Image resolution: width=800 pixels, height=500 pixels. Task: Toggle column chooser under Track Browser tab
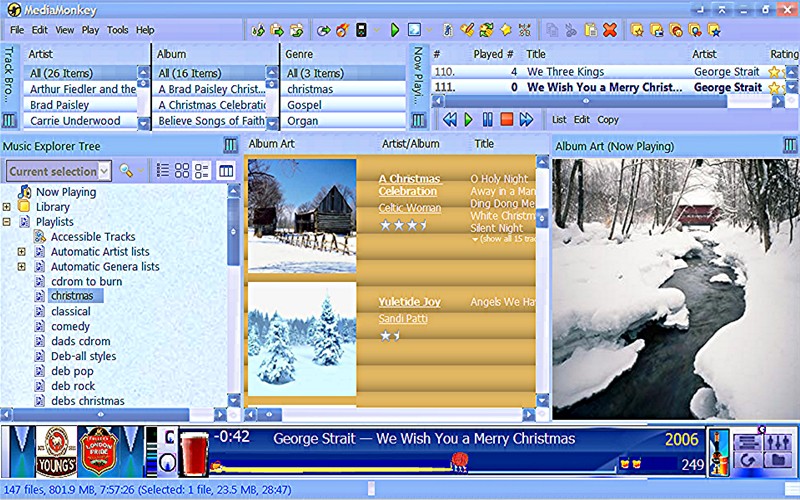9,120
